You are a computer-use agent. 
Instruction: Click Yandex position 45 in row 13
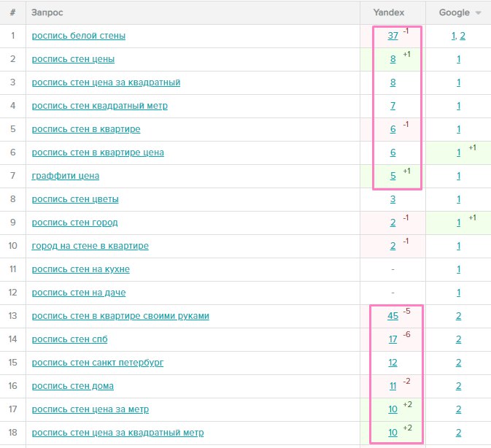point(393,316)
